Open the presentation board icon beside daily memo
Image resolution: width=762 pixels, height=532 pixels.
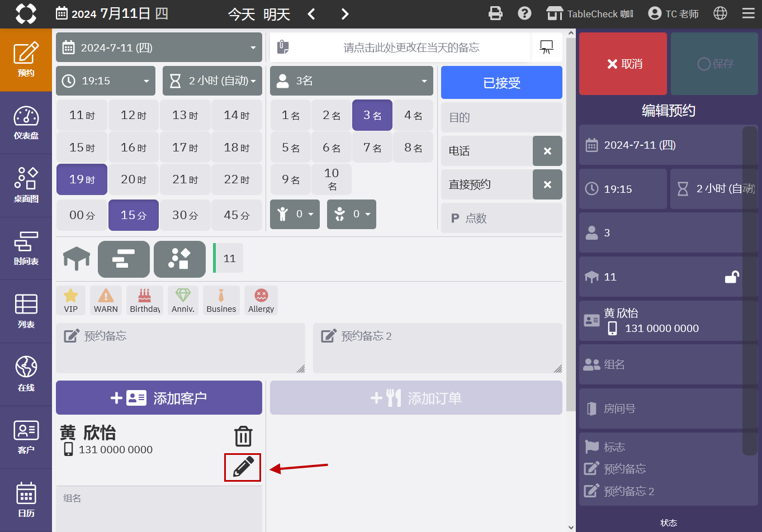pyautogui.click(x=546, y=47)
